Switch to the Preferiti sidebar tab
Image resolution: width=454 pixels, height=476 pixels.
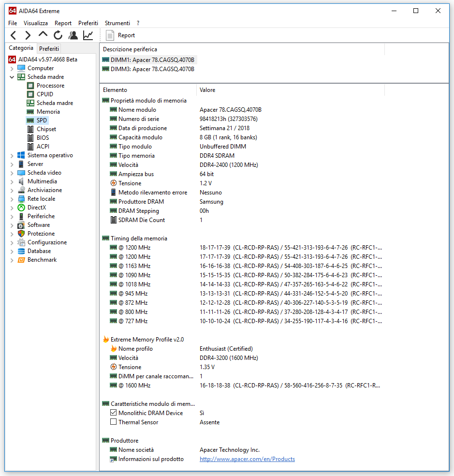(49, 48)
